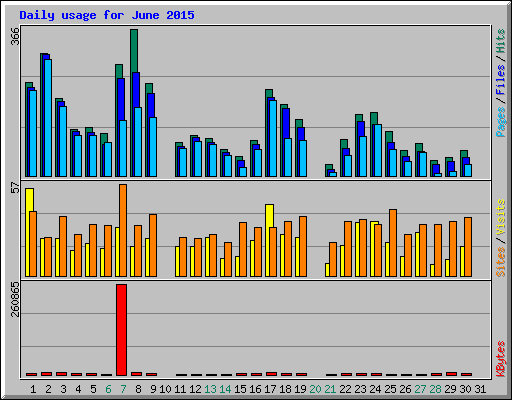Image resolution: width=512 pixels, height=400 pixels.
Task: Click the day 25 label on x-axis
Action: click(390, 389)
